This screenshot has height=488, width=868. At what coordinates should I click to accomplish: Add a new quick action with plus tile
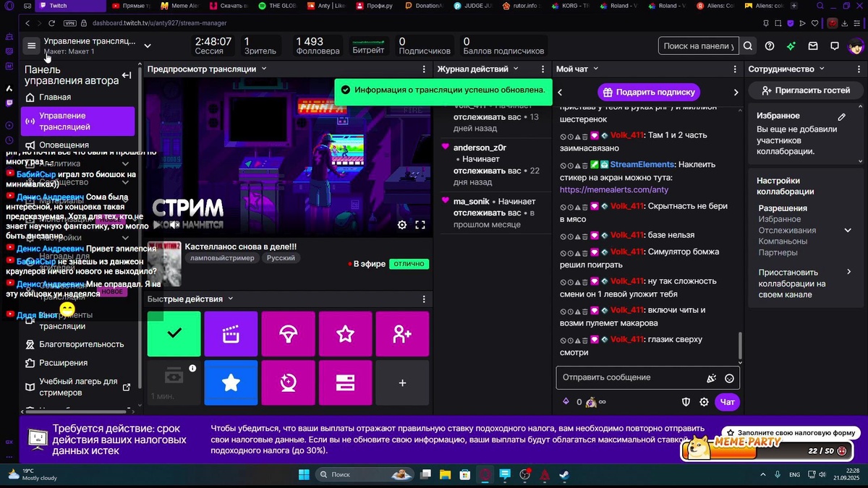pyautogui.click(x=402, y=382)
